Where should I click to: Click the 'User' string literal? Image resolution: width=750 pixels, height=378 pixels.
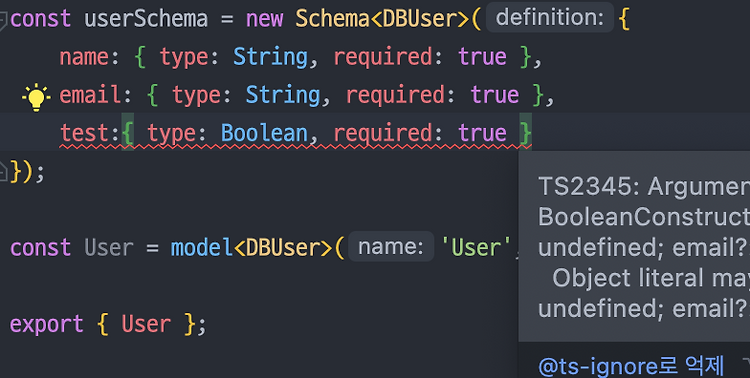475,247
